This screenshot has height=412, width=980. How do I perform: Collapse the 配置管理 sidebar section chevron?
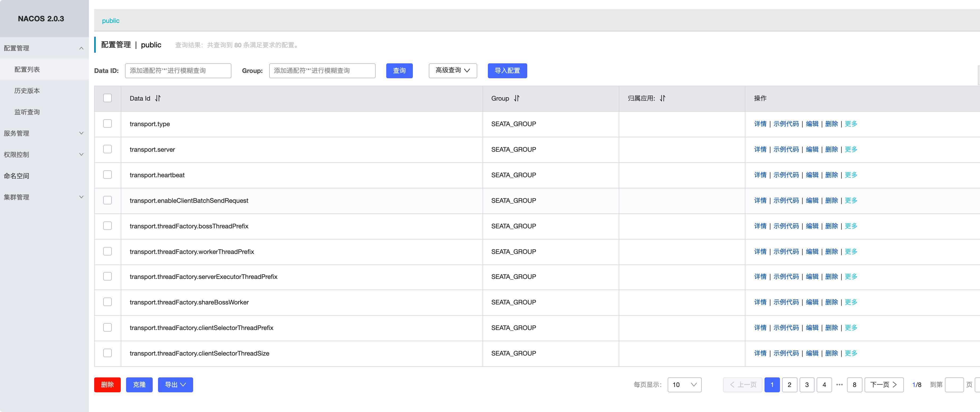(81, 48)
